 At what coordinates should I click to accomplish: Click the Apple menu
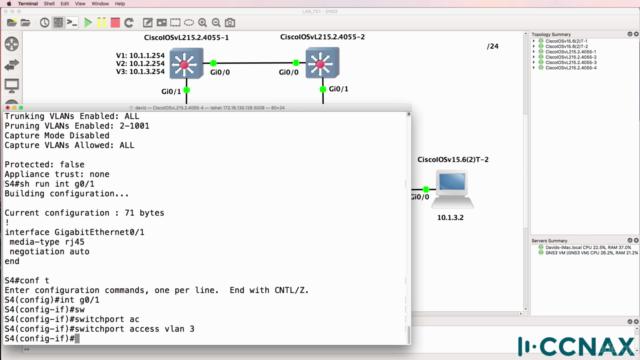click(x=9, y=4)
